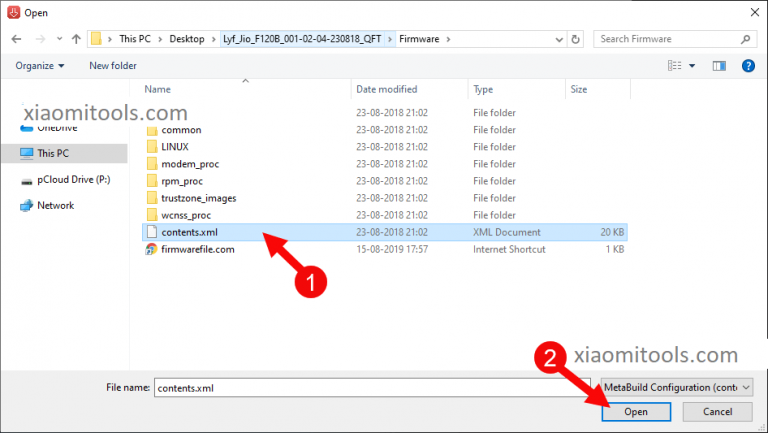Click the refresh icon beside address bar
This screenshot has height=433, width=768.
pos(576,39)
